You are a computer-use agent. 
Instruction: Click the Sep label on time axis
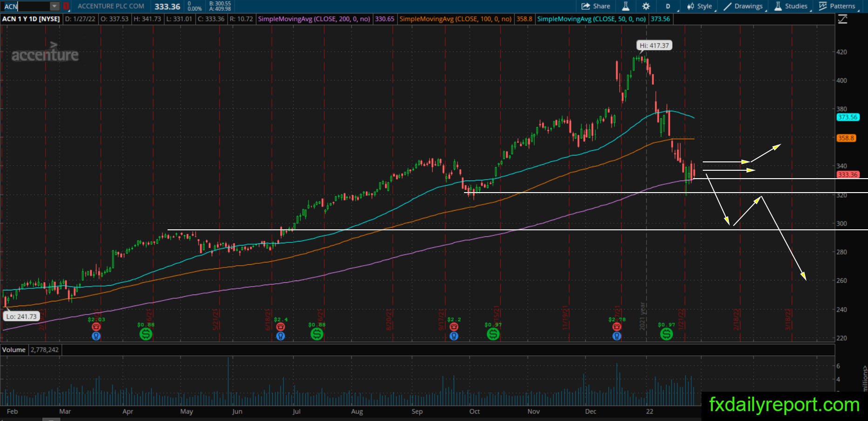click(417, 411)
